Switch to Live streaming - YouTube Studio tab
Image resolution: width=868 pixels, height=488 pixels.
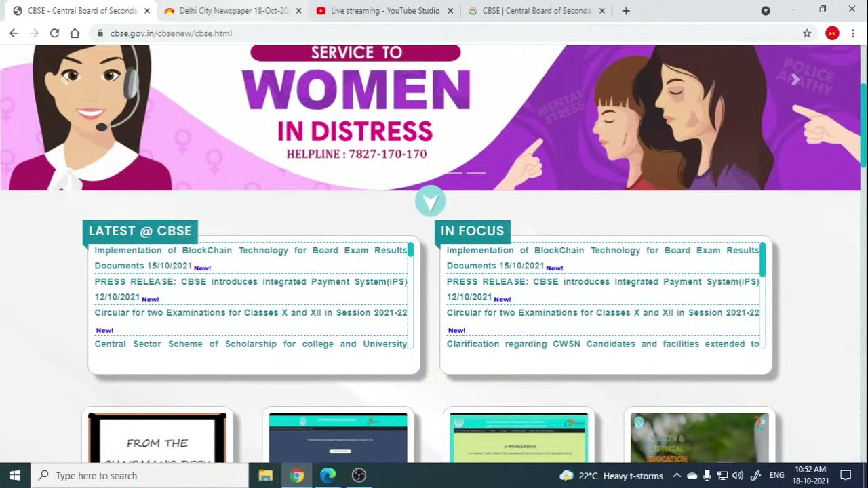384,11
